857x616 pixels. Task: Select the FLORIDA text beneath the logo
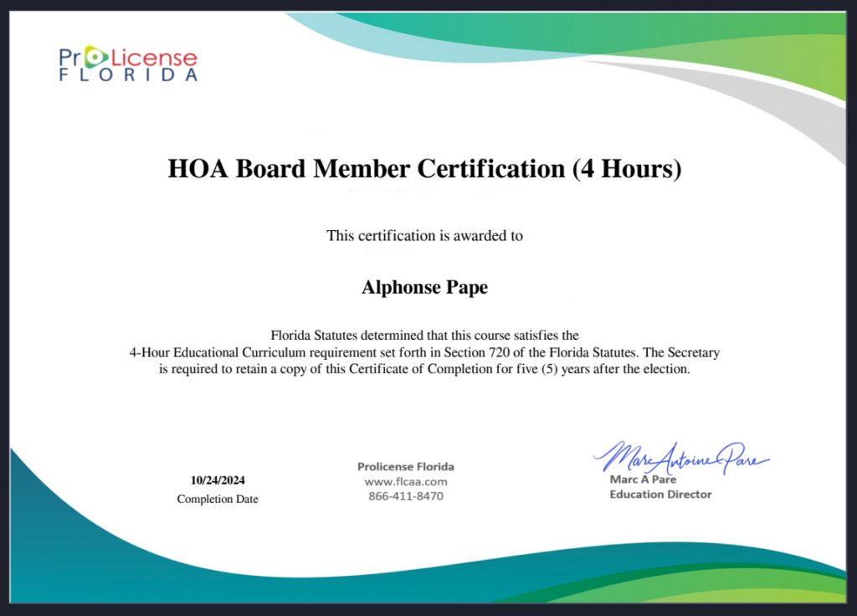(x=128, y=75)
